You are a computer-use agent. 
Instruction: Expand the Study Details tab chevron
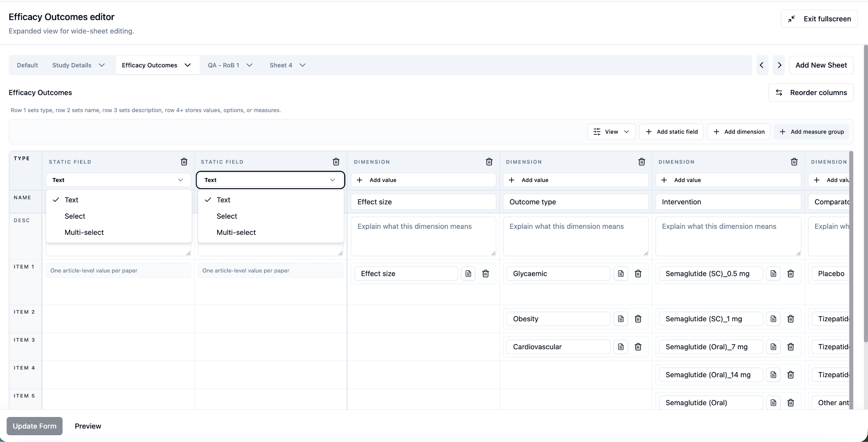click(102, 65)
